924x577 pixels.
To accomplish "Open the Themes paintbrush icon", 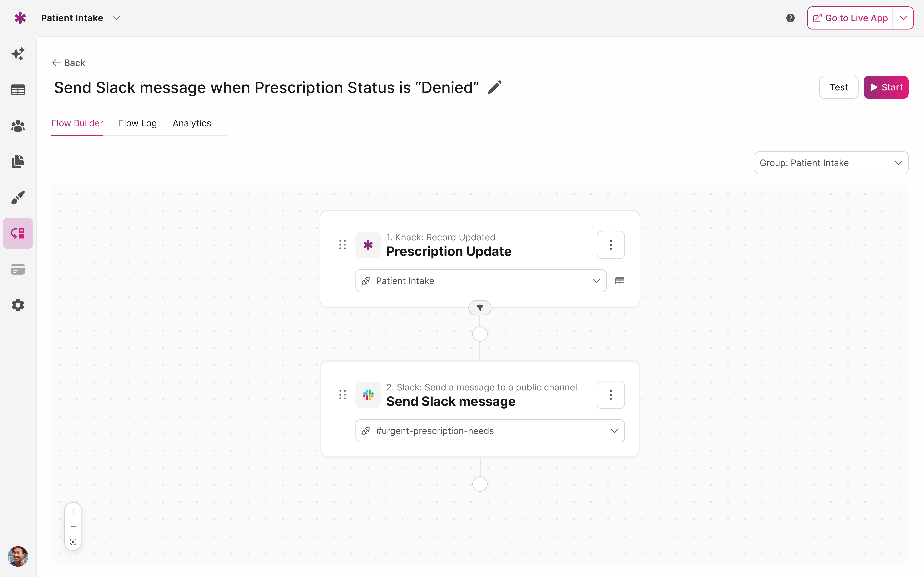I will point(18,197).
